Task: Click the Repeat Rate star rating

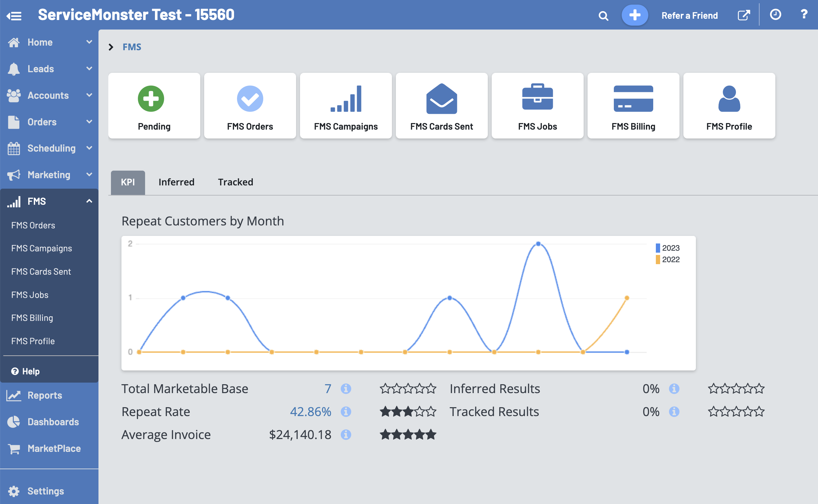Action: pyautogui.click(x=408, y=412)
